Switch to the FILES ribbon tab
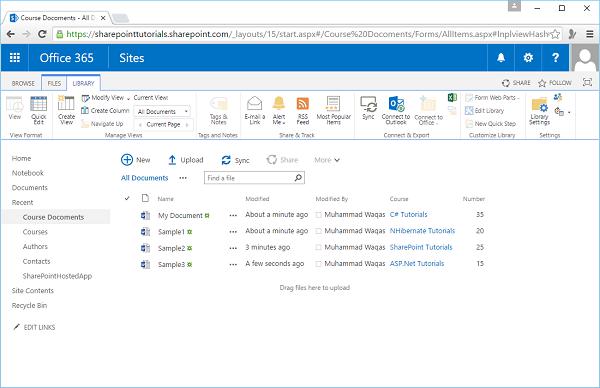Image resolution: width=600 pixels, height=388 pixels. click(x=54, y=83)
